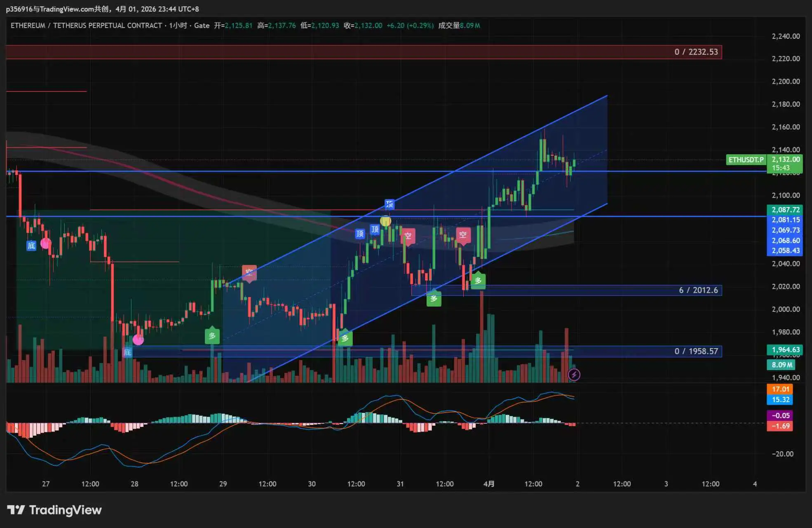Click the 2,132.00 current price label

(785, 160)
